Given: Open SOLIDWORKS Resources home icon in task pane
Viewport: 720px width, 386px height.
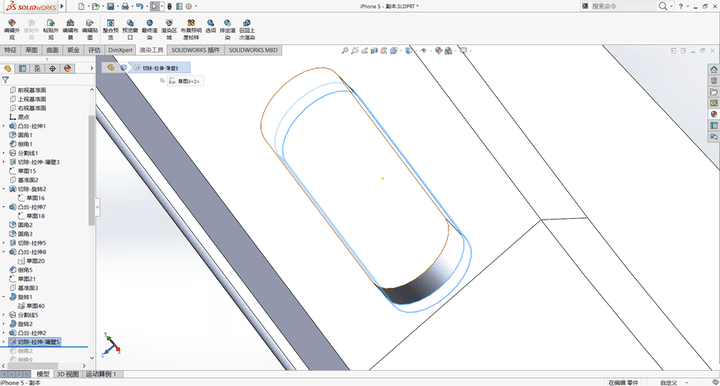Looking at the screenshot, I should (714, 69).
